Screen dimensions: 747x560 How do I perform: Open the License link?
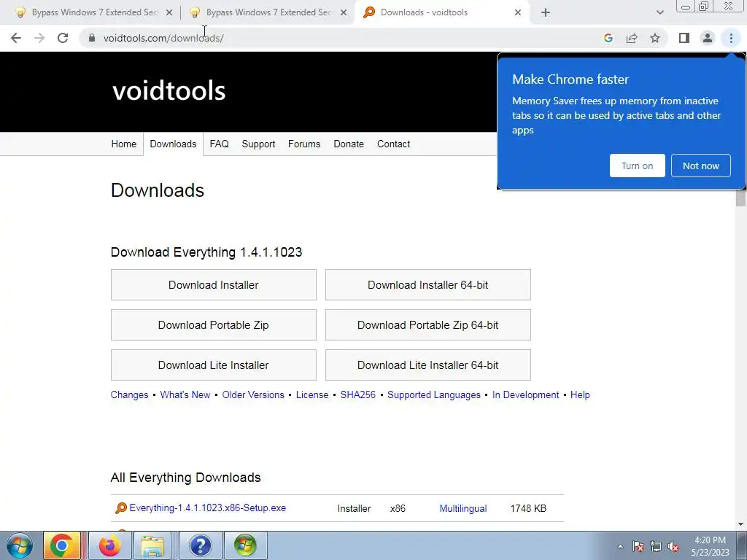tap(312, 394)
